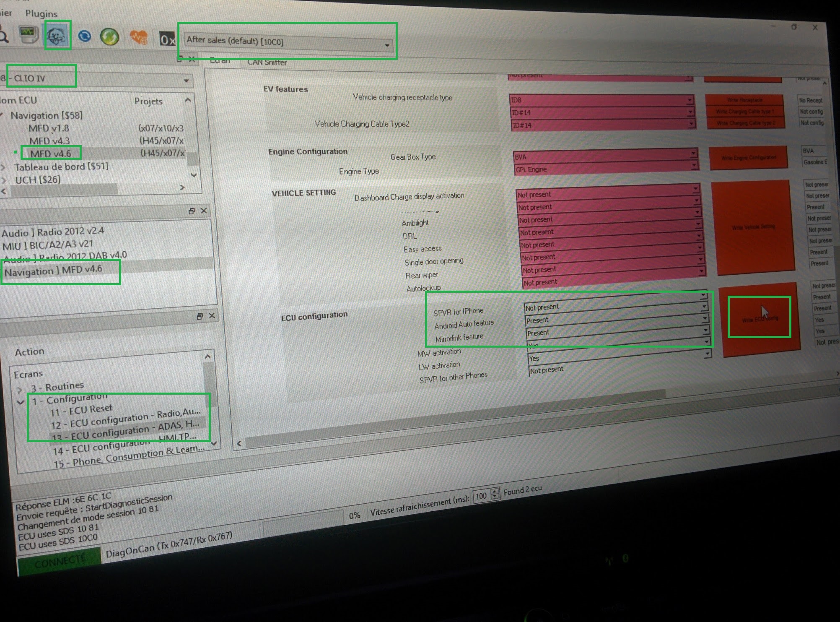The height and width of the screenshot is (622, 840).
Task: Select MIU BIC/A2/A3 v21 entry
Action: coord(48,245)
